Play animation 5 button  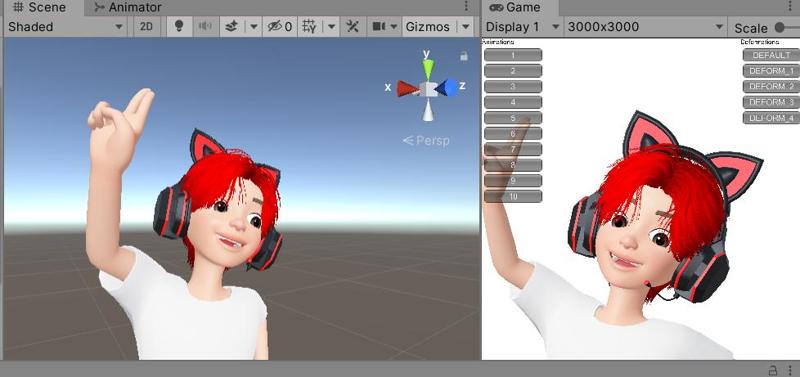(513, 118)
